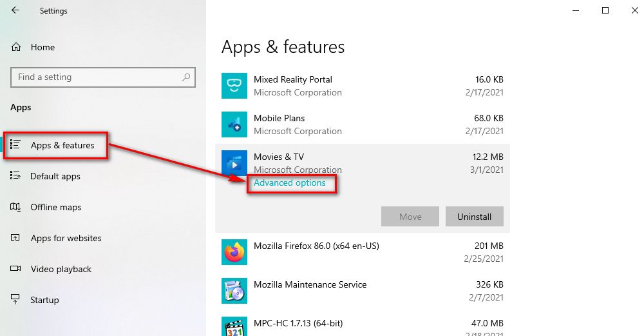
Task: Click the Default apps sidebar icon
Action: [15, 175]
